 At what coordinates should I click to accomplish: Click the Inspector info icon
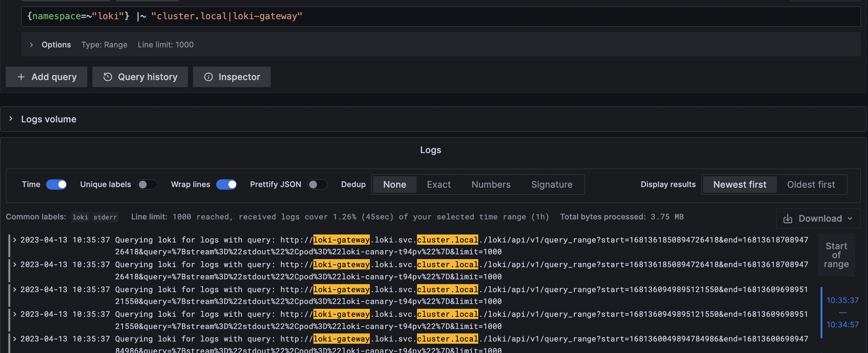(x=208, y=77)
